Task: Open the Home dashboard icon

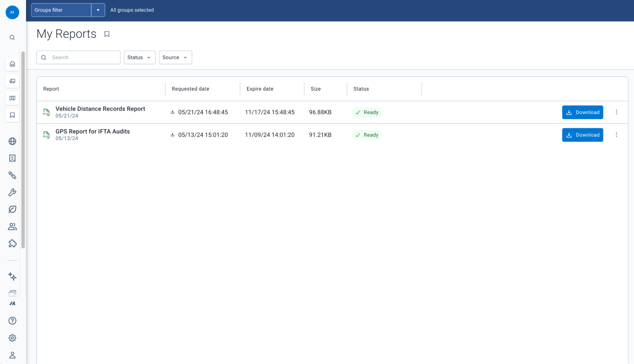Action: pos(12,64)
